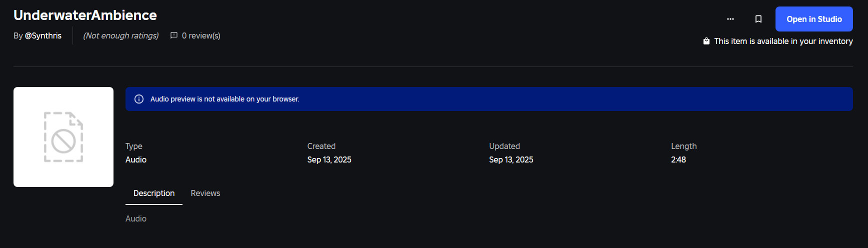Click the UnderwaterAmbience title
The image size is (868, 248).
[85, 15]
